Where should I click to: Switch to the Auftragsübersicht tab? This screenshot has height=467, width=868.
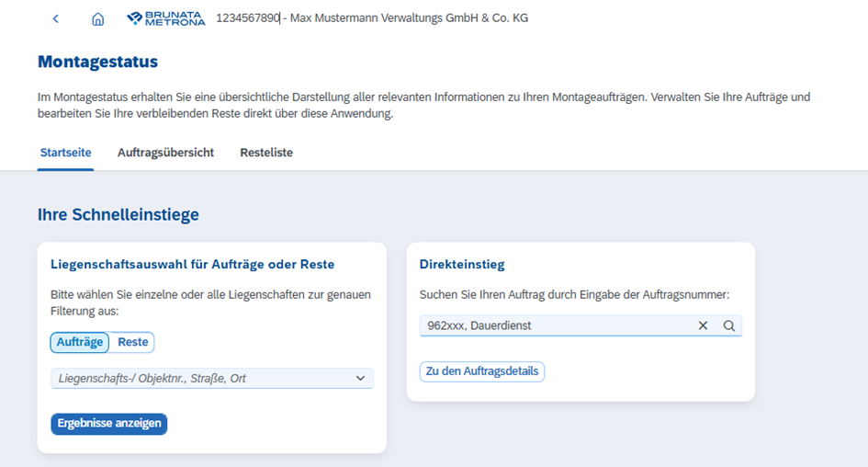165,153
